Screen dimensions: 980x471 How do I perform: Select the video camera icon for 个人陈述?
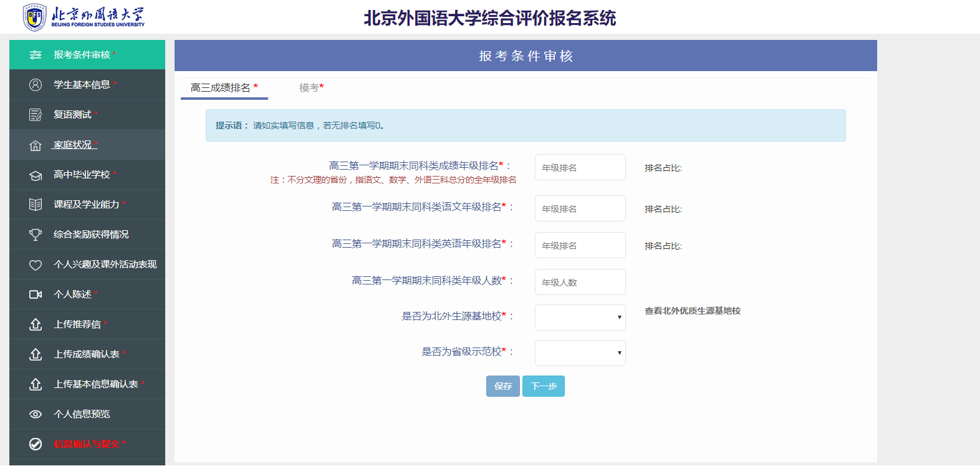[36, 294]
